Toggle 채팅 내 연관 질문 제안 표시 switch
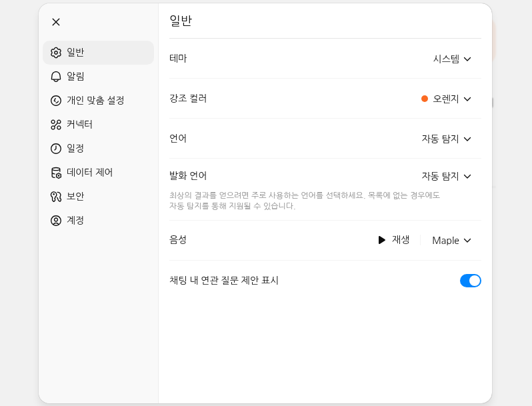Viewport: 532px width, 406px height. click(470, 281)
